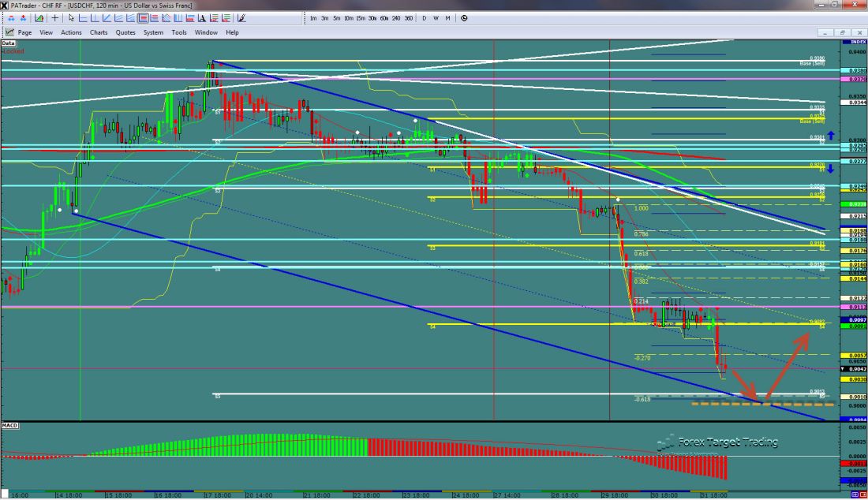Open the Charts dropdown menu
Image resolution: width=868 pixels, height=500 pixels.
coord(99,32)
